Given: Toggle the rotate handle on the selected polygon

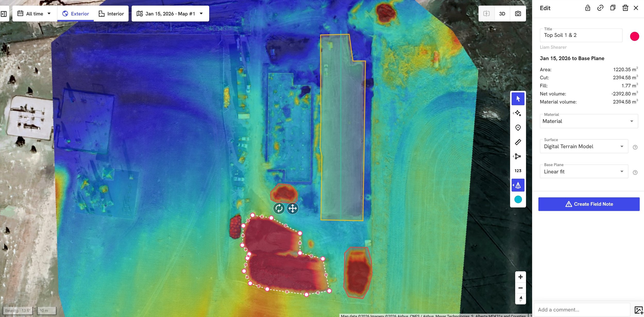Looking at the screenshot, I should tap(279, 208).
